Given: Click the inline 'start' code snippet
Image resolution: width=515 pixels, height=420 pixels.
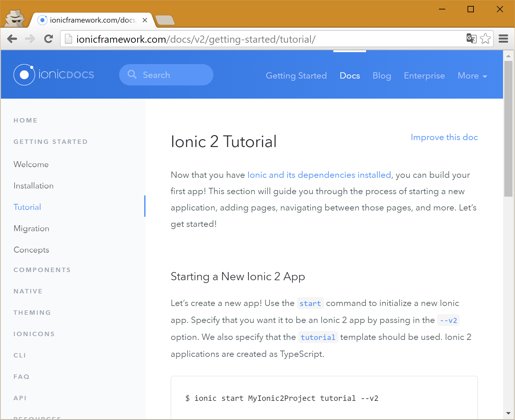Looking at the screenshot, I should 310,303.
